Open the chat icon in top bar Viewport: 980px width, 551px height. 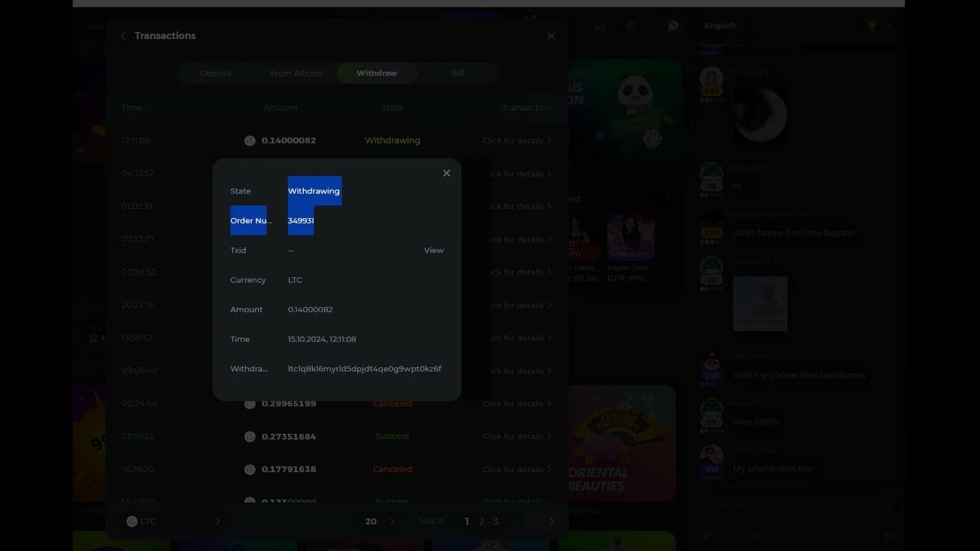673,26
